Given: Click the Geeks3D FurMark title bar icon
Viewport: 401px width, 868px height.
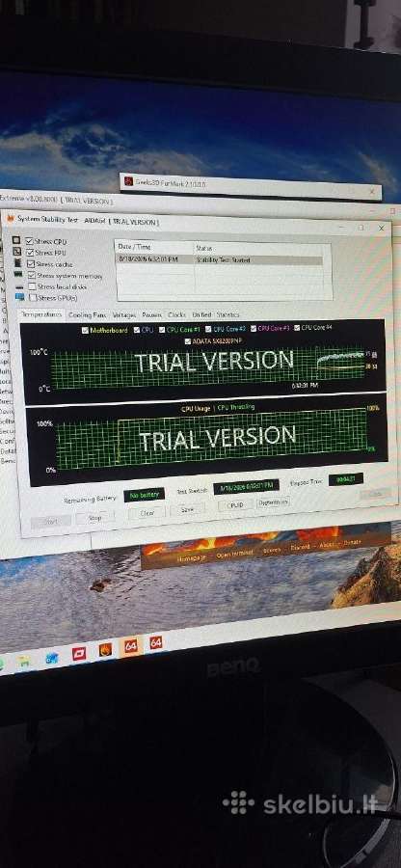Looking at the screenshot, I should (129, 181).
